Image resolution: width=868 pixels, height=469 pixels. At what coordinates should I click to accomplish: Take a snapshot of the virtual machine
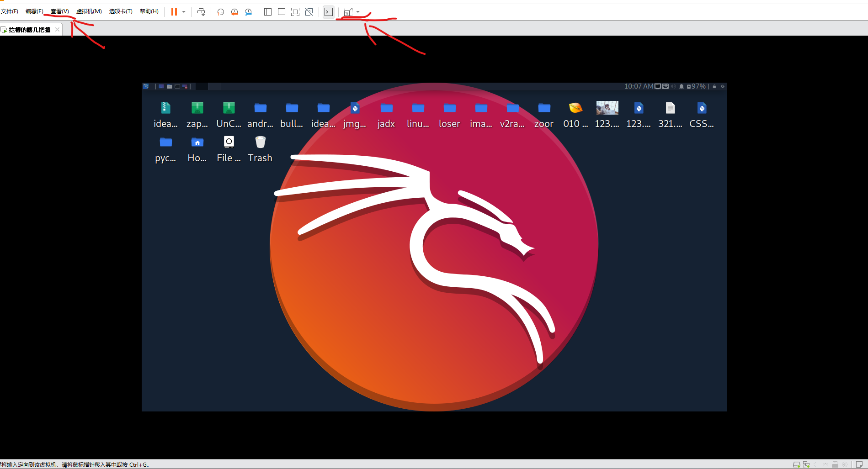click(x=220, y=12)
